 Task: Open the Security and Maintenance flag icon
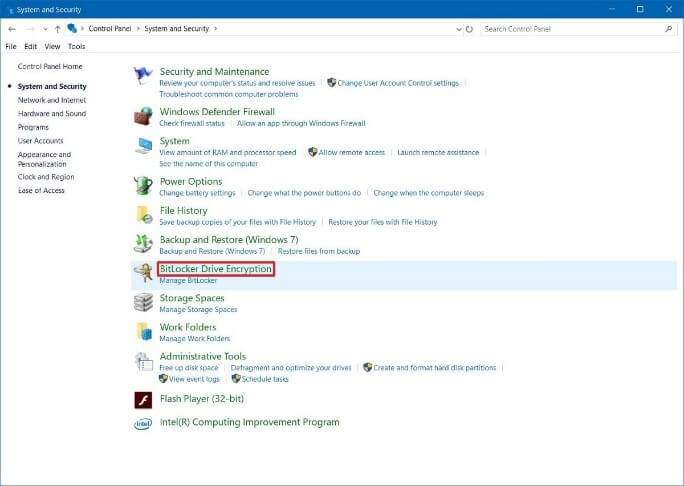143,76
